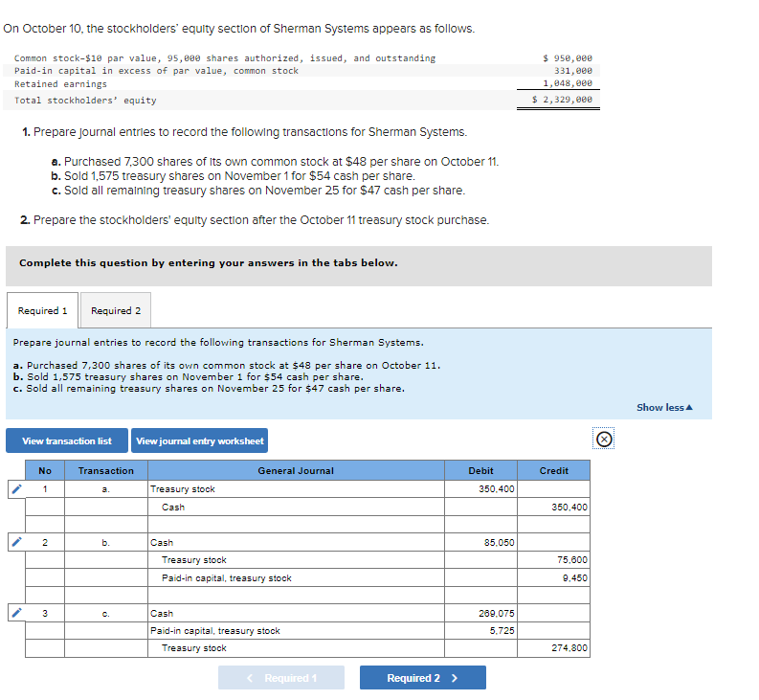
Task: Select Cash account credited in entry a
Action: pos(296,508)
